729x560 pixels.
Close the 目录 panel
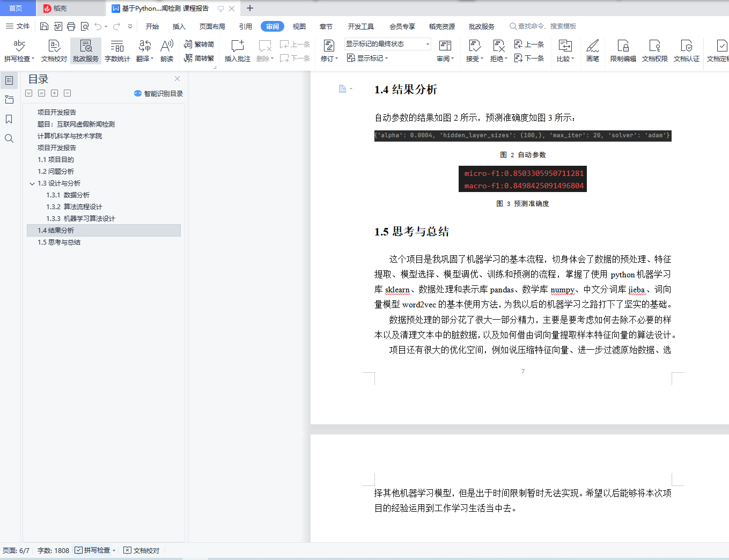177,79
